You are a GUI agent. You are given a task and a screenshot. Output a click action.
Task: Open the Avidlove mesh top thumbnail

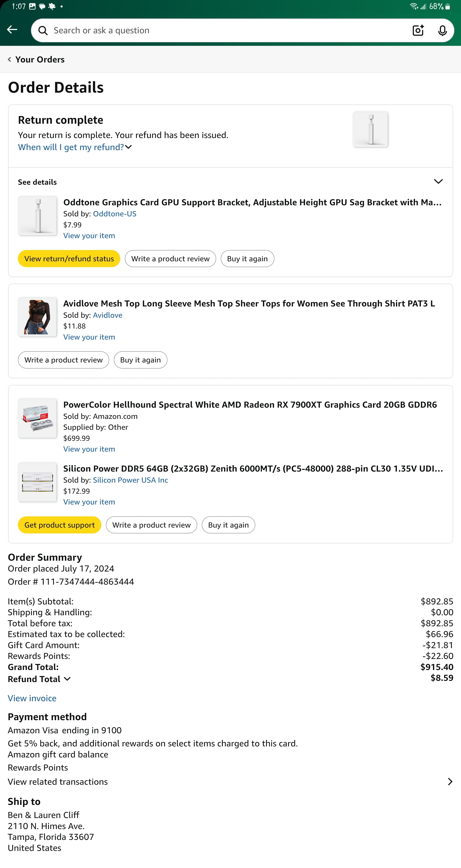37,317
